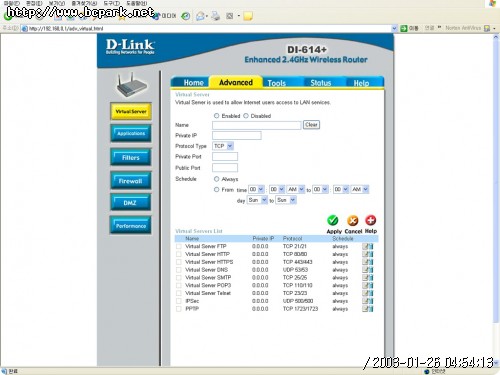Click the Public Port input field
This screenshot has width=500, height=375.
(x=225, y=167)
